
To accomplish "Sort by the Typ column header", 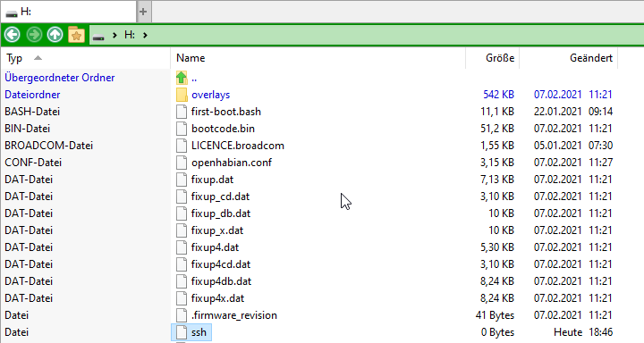I will click(x=86, y=58).
